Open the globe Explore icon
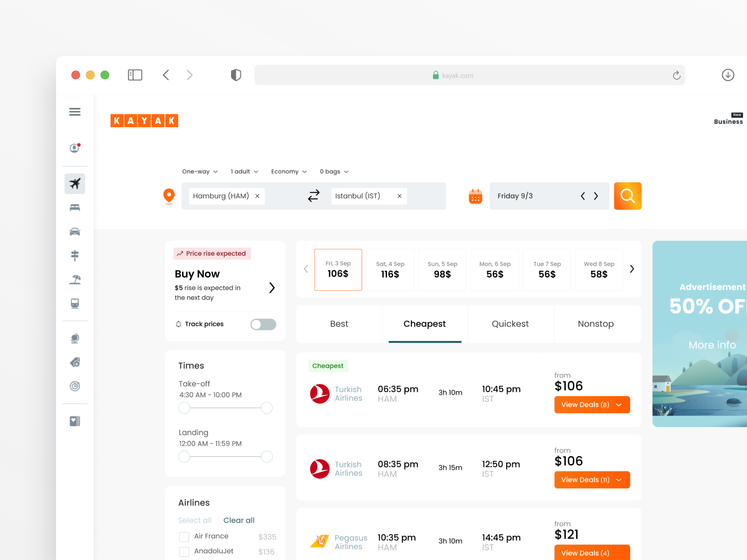 click(75, 338)
